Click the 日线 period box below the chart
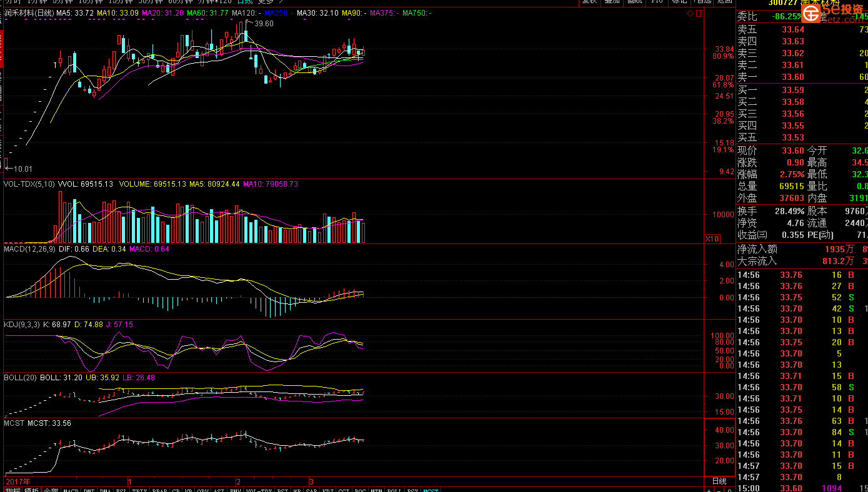Viewport: 868px width, 492px height. (x=719, y=481)
